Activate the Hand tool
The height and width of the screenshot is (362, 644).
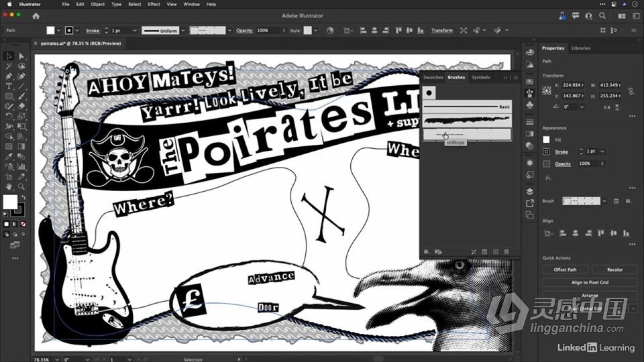(9, 186)
